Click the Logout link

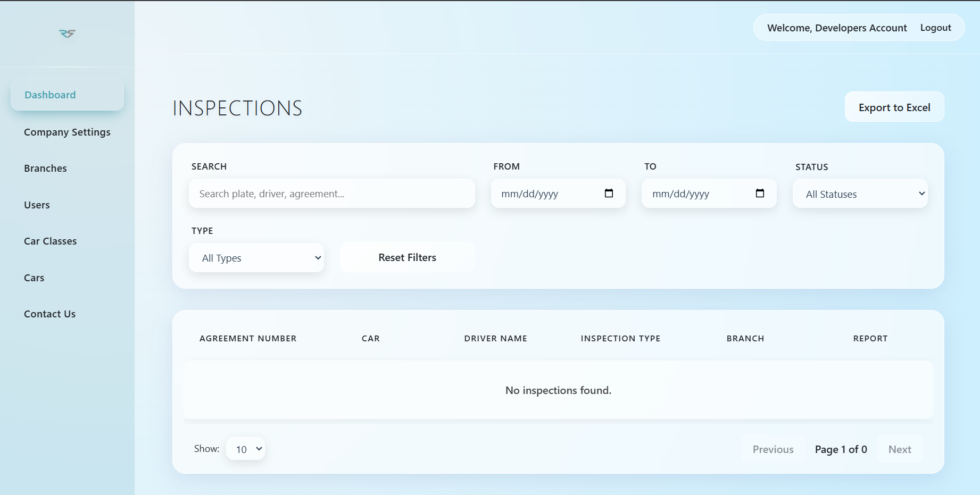pyautogui.click(x=936, y=27)
